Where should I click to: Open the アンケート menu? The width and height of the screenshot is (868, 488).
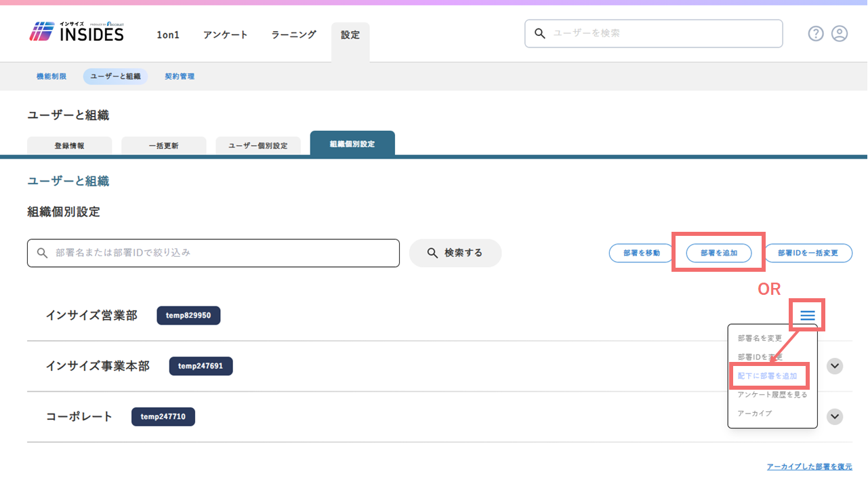tap(226, 35)
